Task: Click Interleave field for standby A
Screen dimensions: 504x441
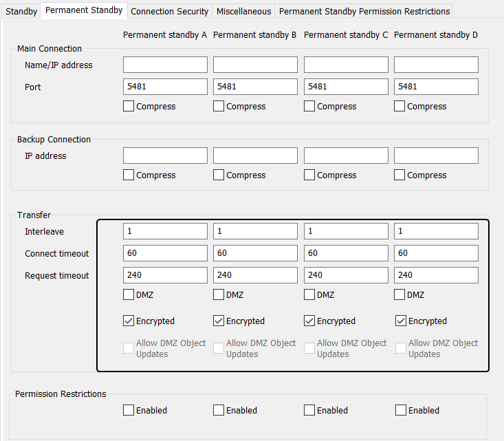Action: click(165, 231)
